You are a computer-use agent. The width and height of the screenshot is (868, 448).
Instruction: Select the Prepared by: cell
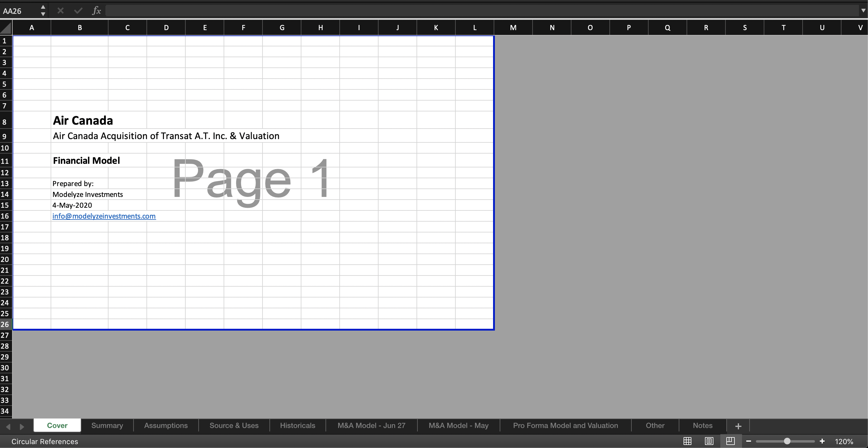[80, 183]
